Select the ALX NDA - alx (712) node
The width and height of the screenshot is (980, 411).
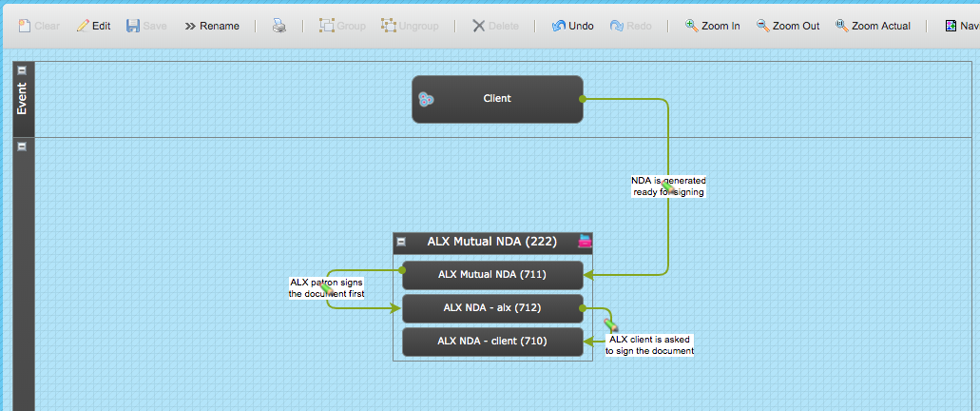click(x=492, y=308)
